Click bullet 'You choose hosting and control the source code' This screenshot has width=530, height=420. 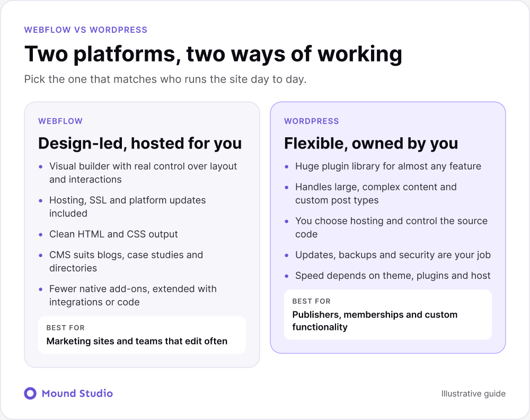(x=392, y=227)
